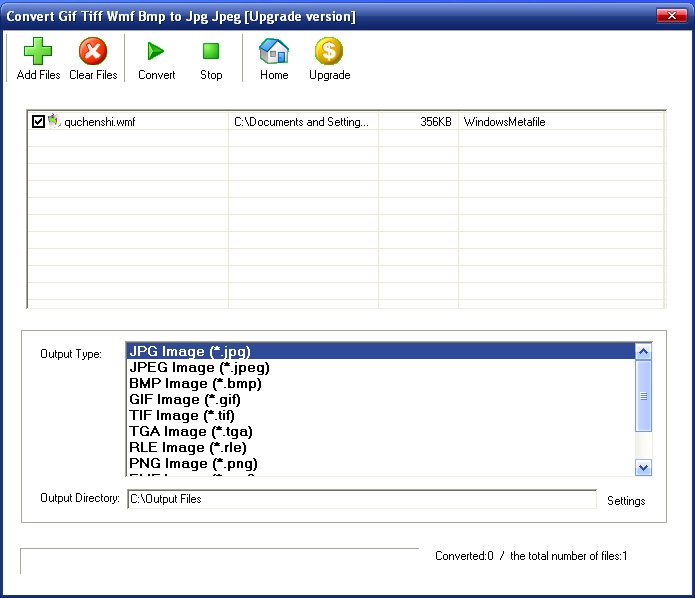Select JPEG Image (*.jpeg) output type
Screen dimensions: 695x598
[x=381, y=367]
